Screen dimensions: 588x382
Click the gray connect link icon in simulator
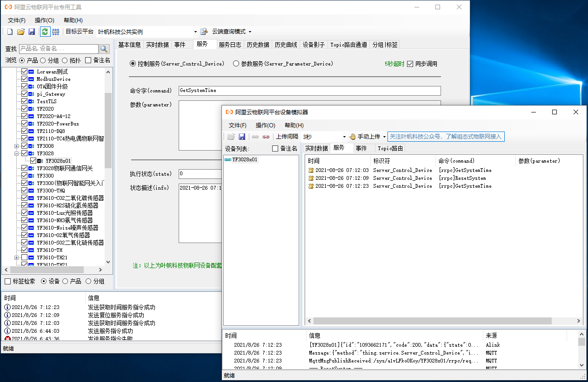pyautogui.click(x=255, y=137)
